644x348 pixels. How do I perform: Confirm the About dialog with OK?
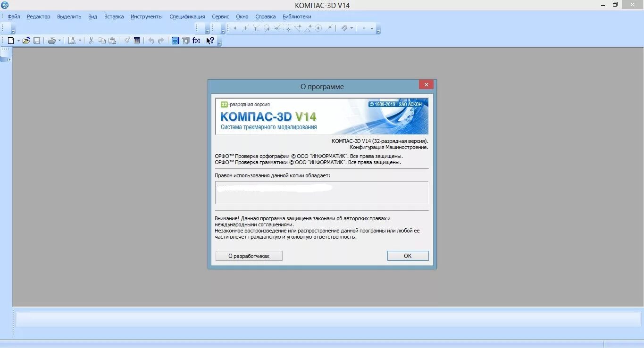408,256
